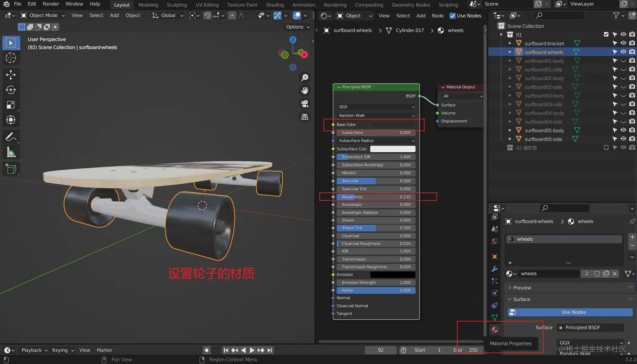The width and height of the screenshot is (637, 364).
Task: Open the node editor Node menu
Action: tap(438, 16)
